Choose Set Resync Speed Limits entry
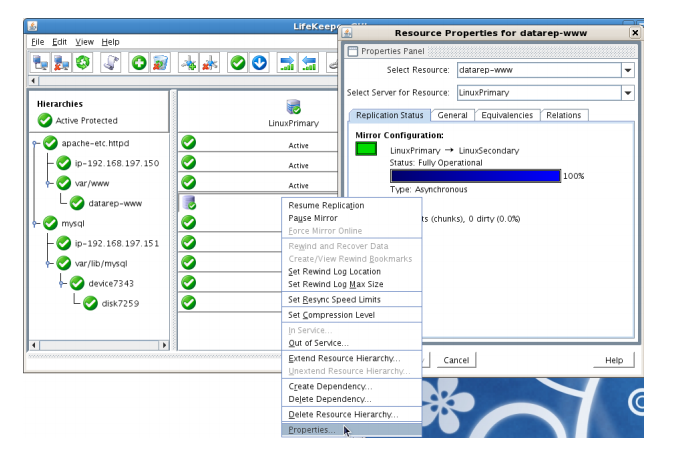This screenshot has width=677, height=458. point(351,300)
